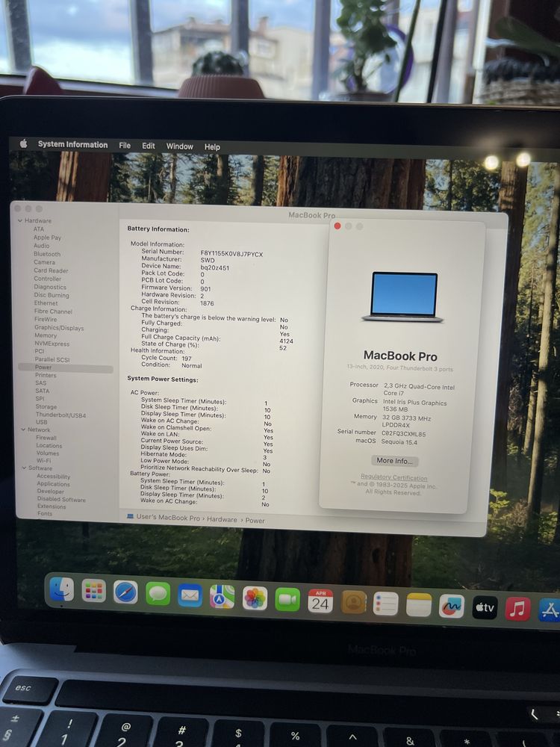Viewport: 560px width, 747px height.
Task: Select Audio in the sidebar
Action: (41, 246)
